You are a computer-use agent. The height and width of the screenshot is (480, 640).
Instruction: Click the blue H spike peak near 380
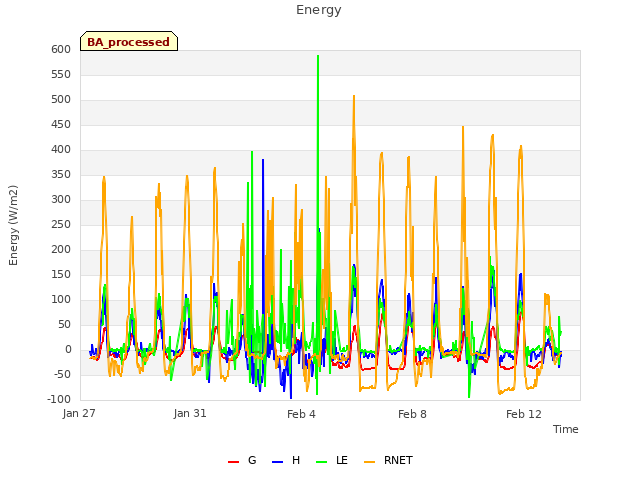[x=263, y=160]
